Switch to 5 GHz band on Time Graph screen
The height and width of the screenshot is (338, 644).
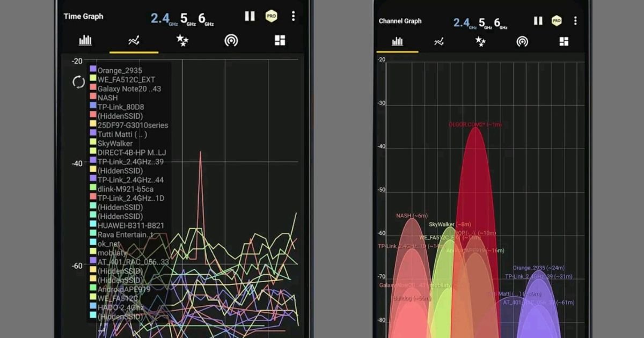click(x=187, y=19)
